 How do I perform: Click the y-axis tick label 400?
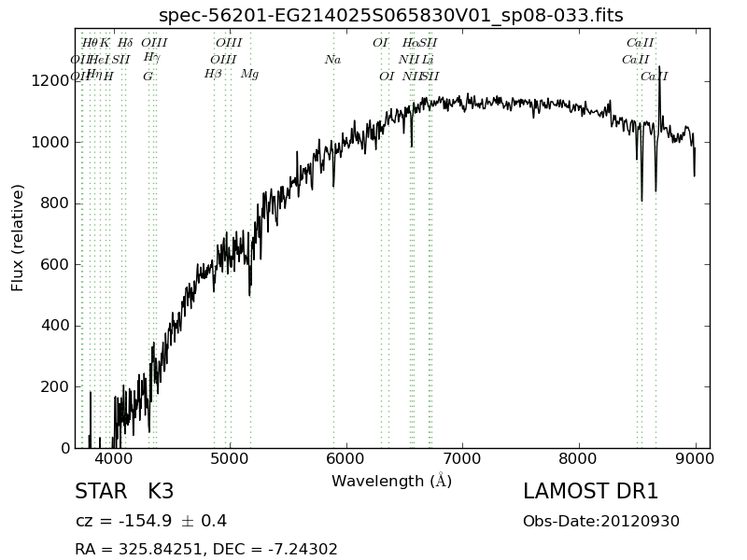pos(55,326)
